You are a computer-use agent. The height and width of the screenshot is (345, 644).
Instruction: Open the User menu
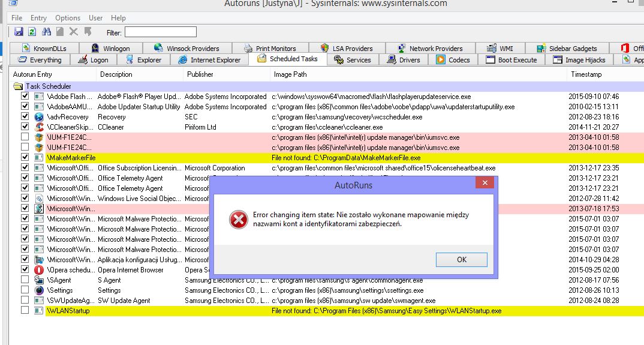pyautogui.click(x=96, y=17)
